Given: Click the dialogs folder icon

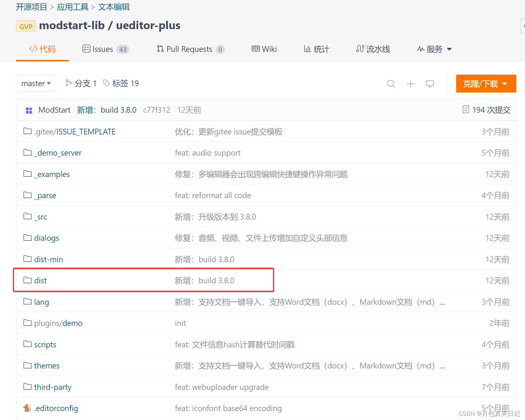Looking at the screenshot, I should click(x=28, y=237).
